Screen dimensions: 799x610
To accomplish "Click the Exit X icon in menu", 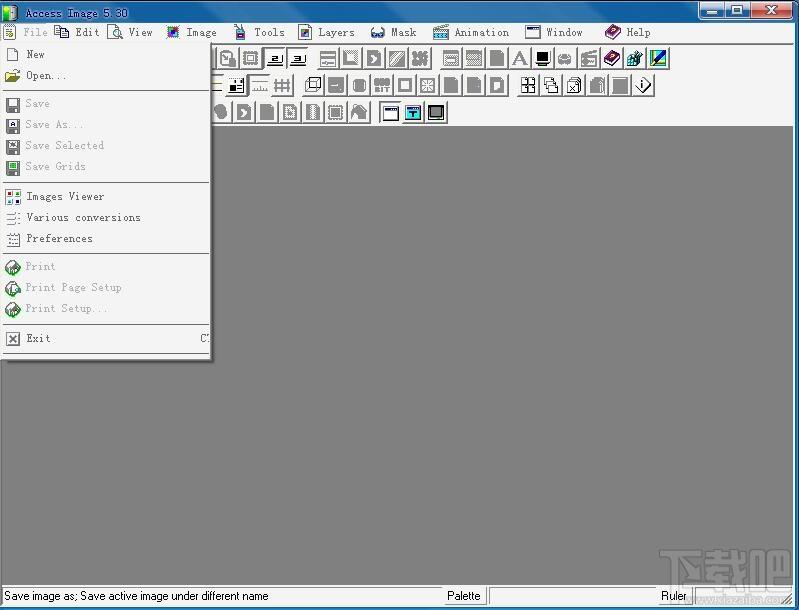I will pos(13,338).
